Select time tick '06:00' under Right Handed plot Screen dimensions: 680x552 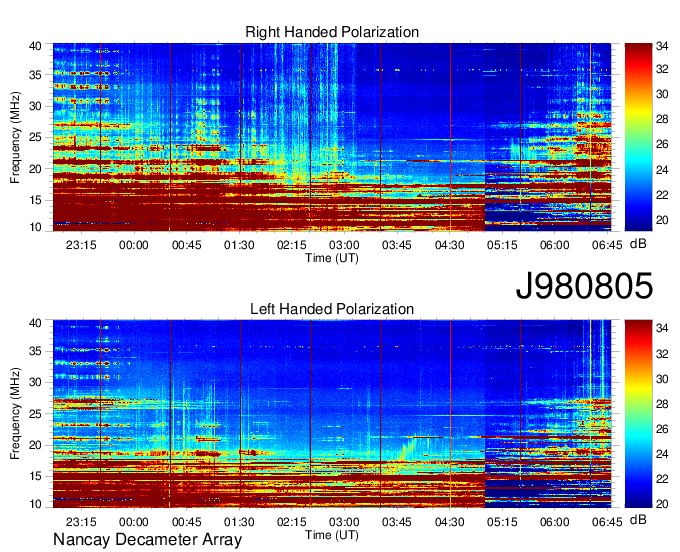[555, 245]
